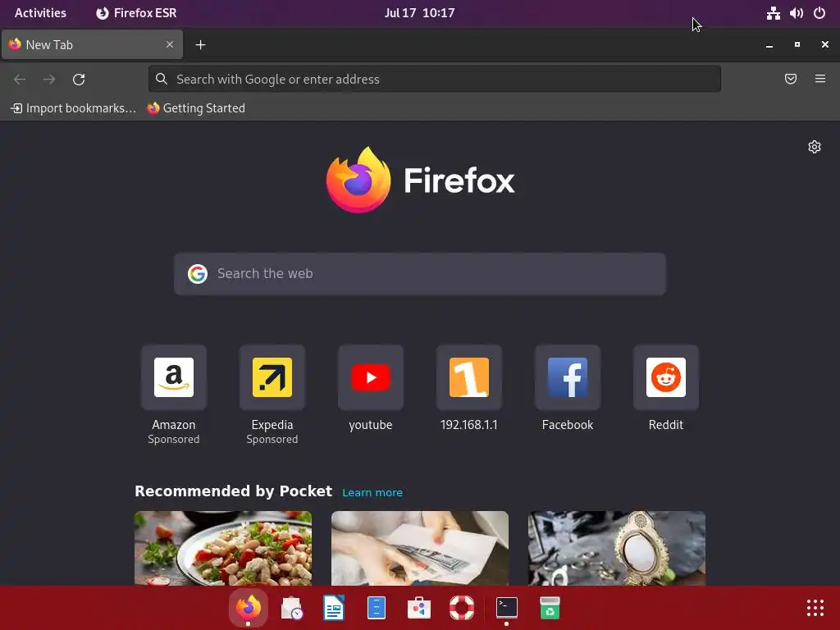
Task: Open the Trash in the dock
Action: (550, 608)
